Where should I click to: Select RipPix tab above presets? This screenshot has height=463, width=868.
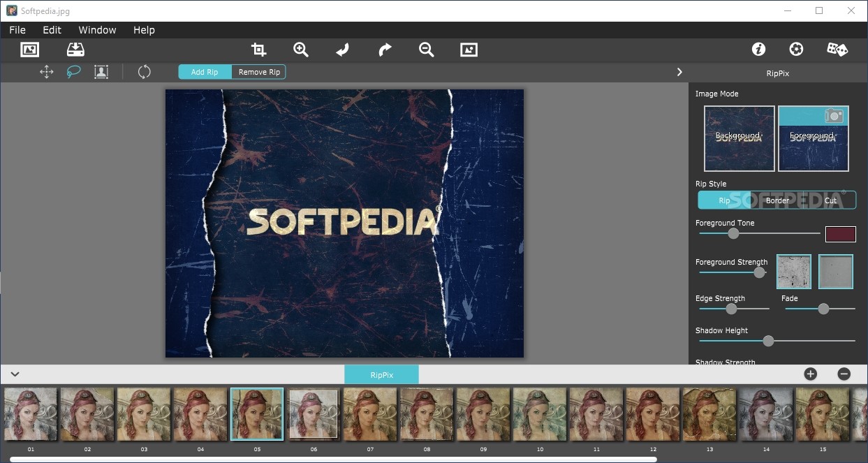[x=381, y=374]
